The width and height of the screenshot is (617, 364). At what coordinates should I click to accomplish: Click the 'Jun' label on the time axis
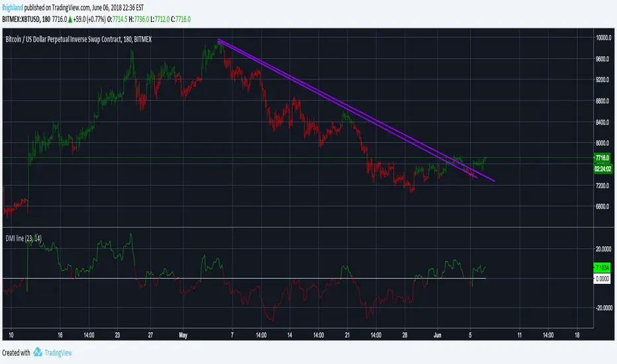tap(437, 336)
